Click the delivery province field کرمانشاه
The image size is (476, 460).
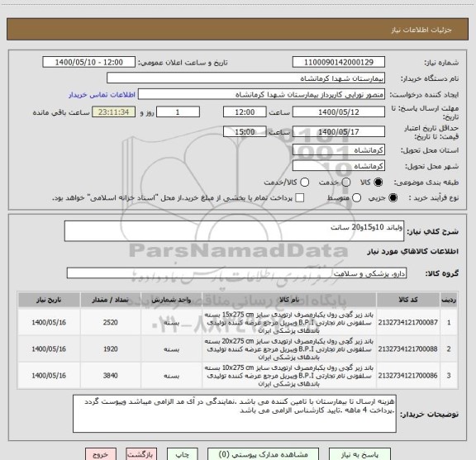339,150
